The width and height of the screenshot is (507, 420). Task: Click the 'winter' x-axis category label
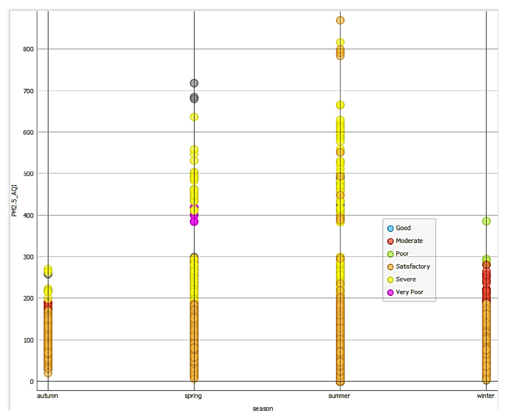[485, 396]
